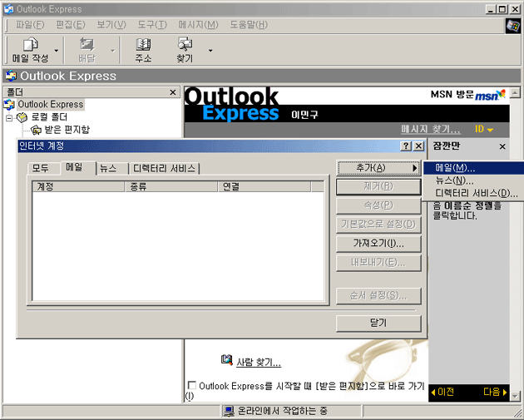
Task: Click the help ? button in 인터넷 계정 dialog
Action: [406, 146]
